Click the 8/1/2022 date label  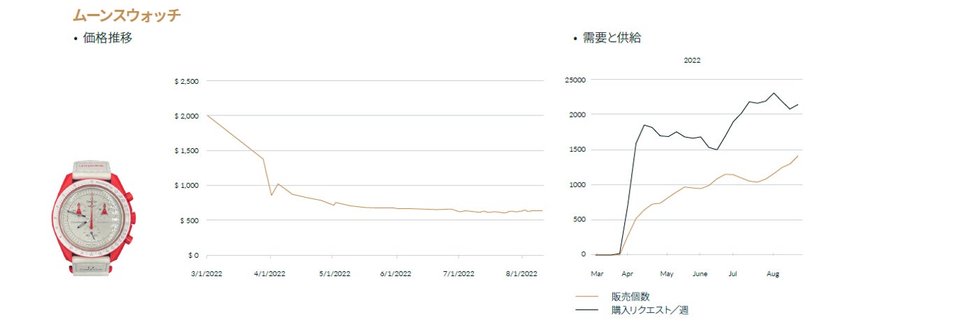pyautogui.click(x=521, y=274)
